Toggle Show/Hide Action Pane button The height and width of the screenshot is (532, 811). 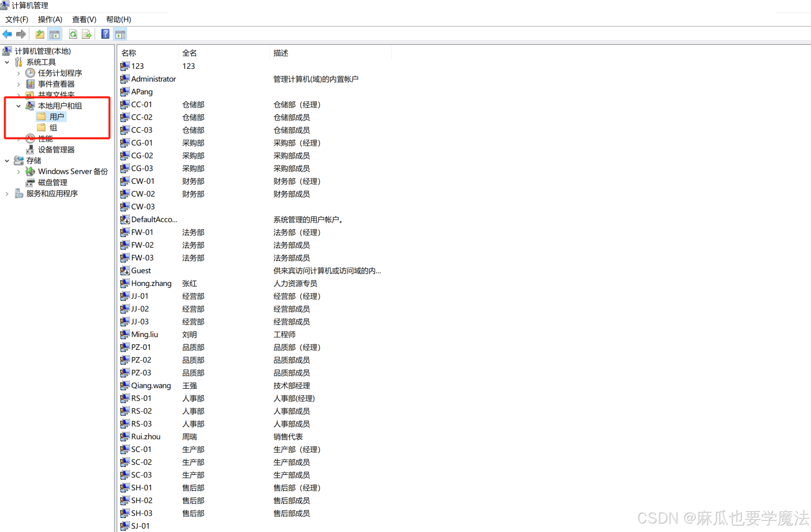tap(120, 34)
